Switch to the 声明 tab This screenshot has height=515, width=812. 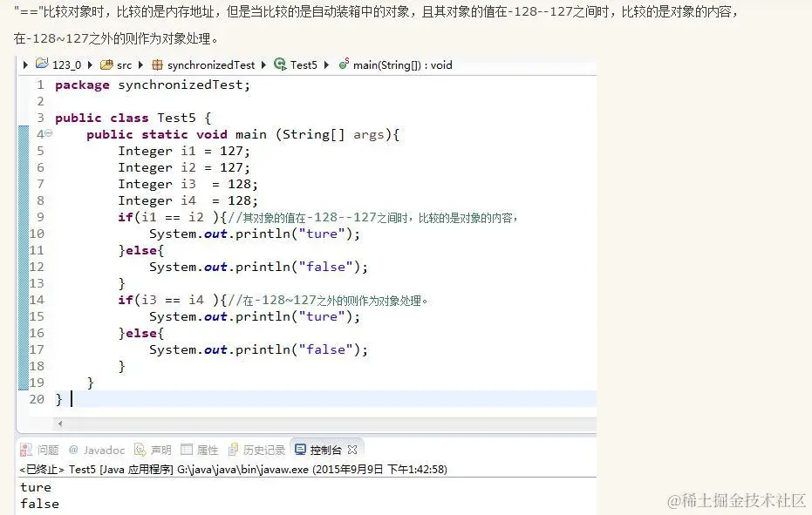[x=161, y=450]
